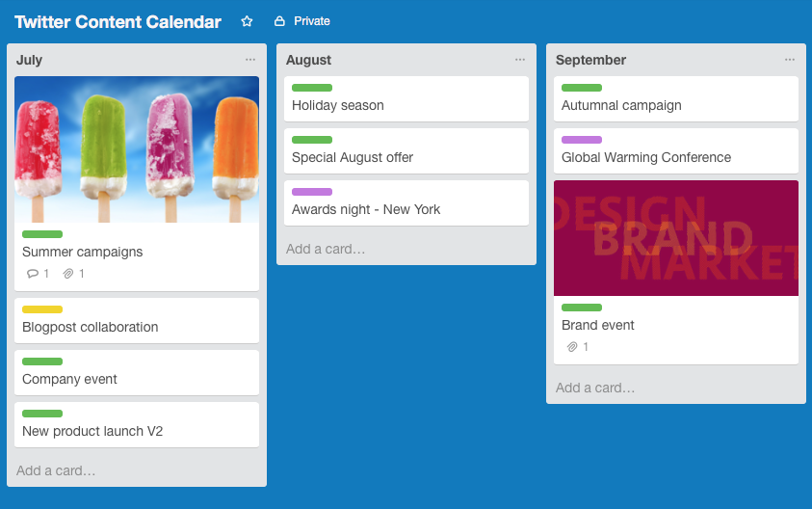The width and height of the screenshot is (812, 509).
Task: Star the Twitter Content Calendar board
Action: click(x=247, y=21)
